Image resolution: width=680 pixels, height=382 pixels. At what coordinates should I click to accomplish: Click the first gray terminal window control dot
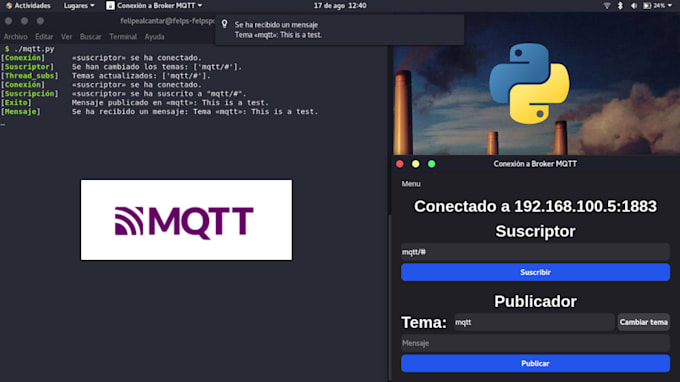(9, 21)
